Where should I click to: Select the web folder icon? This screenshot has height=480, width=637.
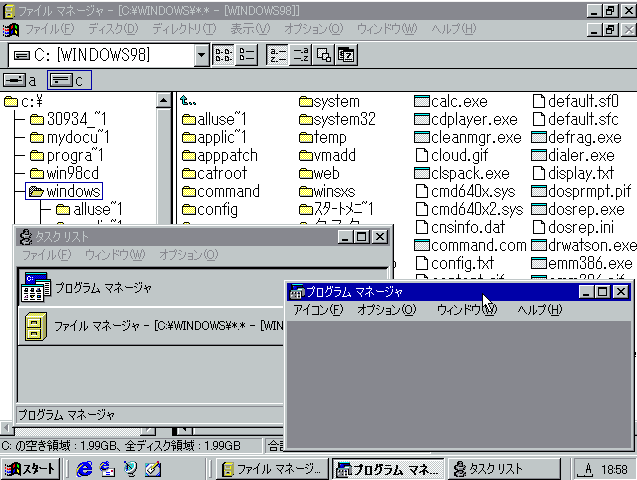tap(306, 174)
